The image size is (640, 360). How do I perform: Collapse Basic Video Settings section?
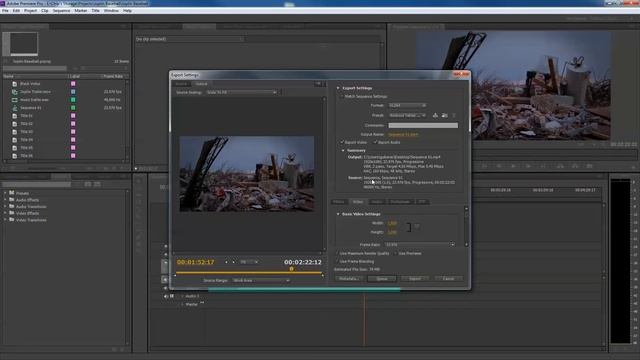(x=338, y=214)
